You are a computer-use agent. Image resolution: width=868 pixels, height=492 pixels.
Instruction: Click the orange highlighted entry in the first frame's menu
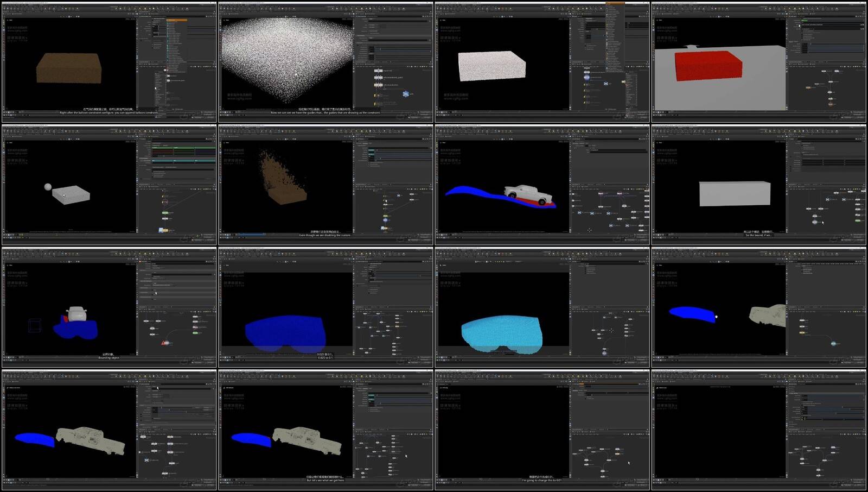177,20
